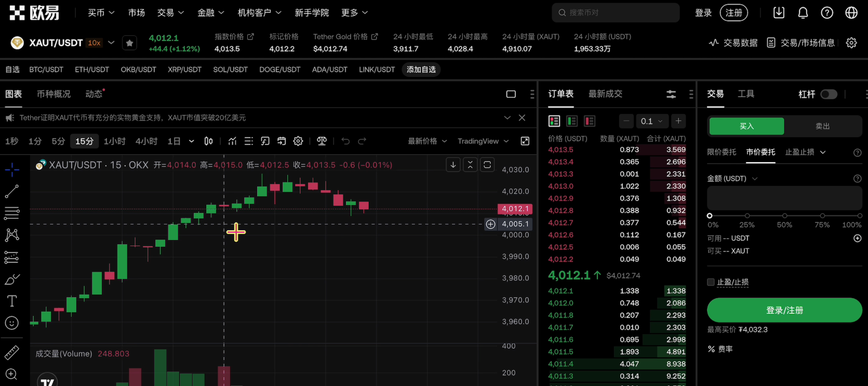The image size is (868, 386).
Task: Open the ruler measure tool
Action: pos(12,353)
